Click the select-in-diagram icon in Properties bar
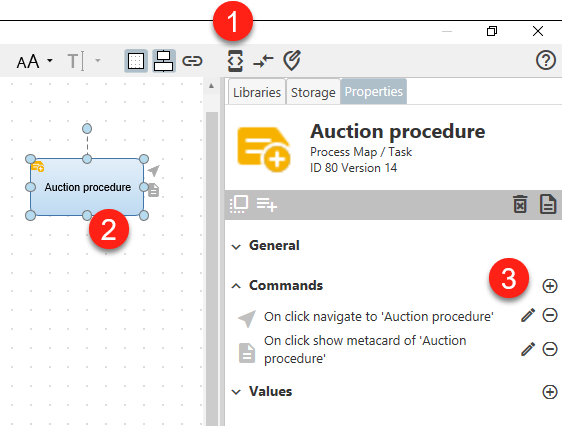 click(x=239, y=205)
